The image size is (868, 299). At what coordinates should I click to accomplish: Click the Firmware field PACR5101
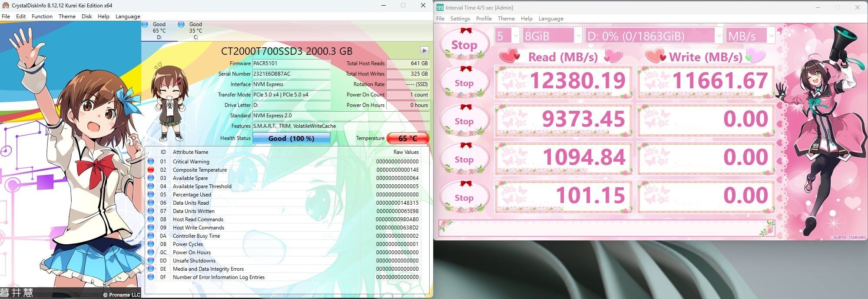[291, 63]
